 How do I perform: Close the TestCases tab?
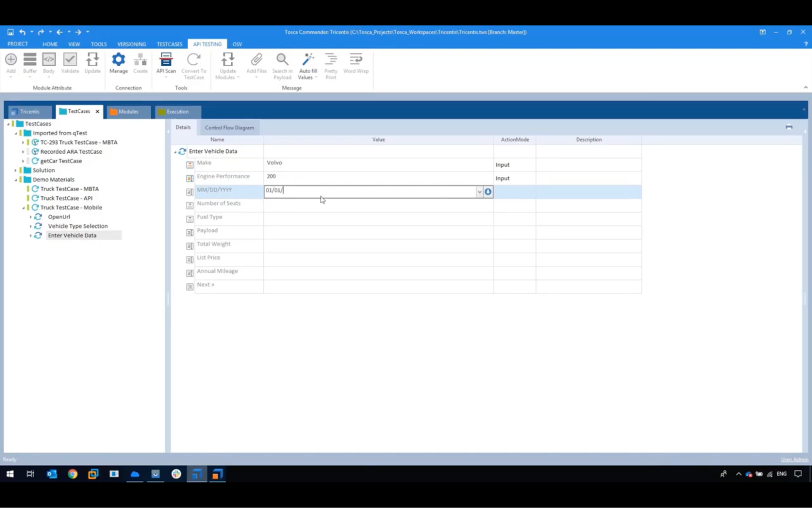pyautogui.click(x=97, y=111)
